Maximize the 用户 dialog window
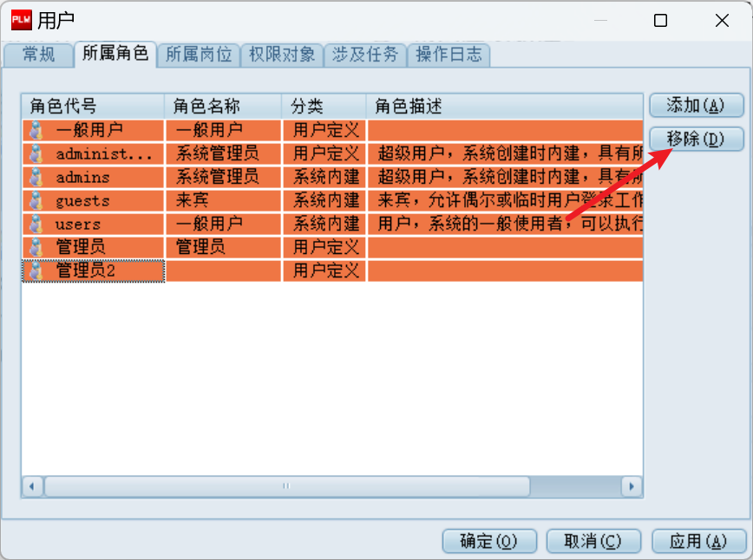Image resolution: width=753 pixels, height=560 pixels. (x=660, y=20)
